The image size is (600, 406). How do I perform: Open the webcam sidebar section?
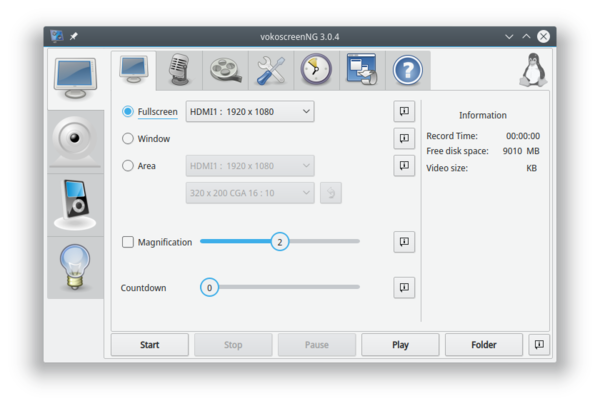pos(75,142)
